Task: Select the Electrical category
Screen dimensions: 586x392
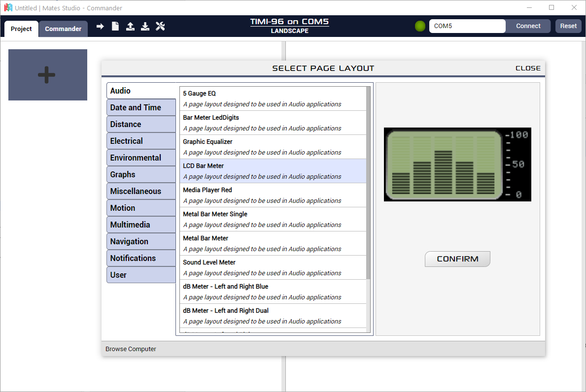Action: coord(141,141)
